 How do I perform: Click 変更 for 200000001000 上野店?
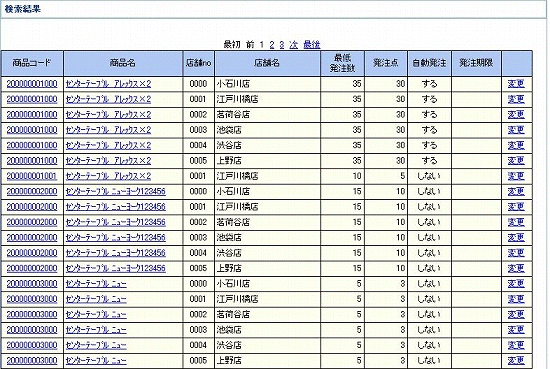516,161
